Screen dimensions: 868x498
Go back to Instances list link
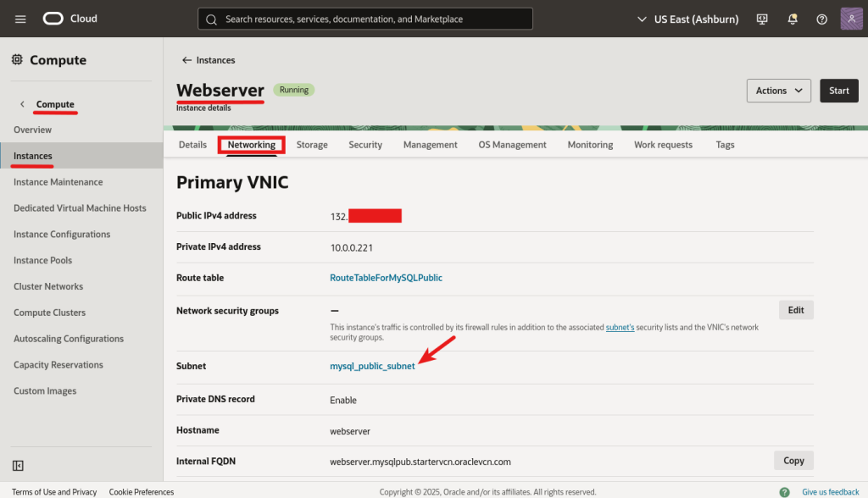[x=215, y=60]
